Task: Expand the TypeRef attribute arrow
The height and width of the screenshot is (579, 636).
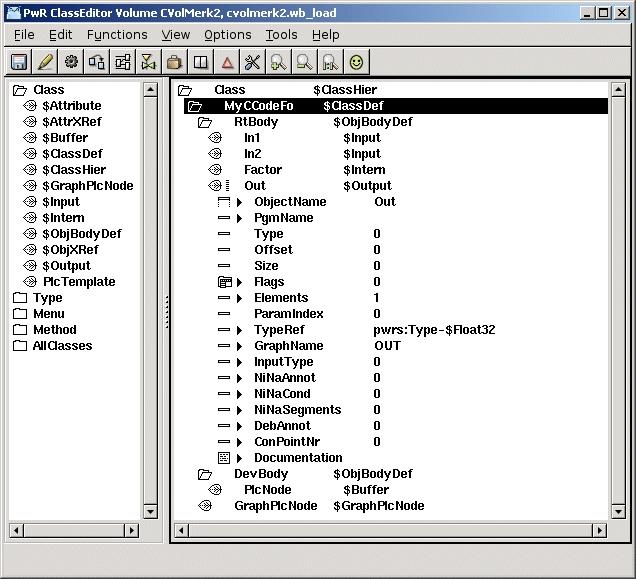Action: point(239,330)
